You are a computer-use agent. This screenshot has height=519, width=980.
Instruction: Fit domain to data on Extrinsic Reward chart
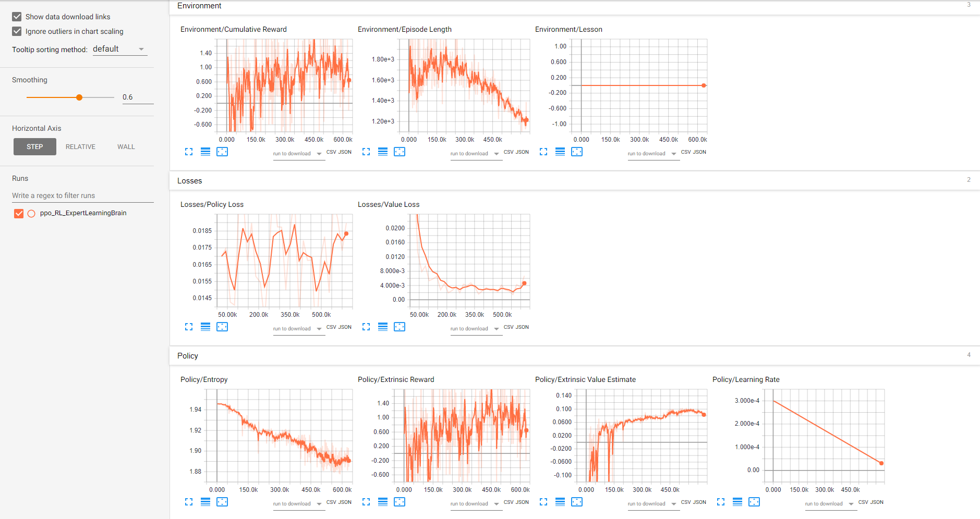[400, 502]
